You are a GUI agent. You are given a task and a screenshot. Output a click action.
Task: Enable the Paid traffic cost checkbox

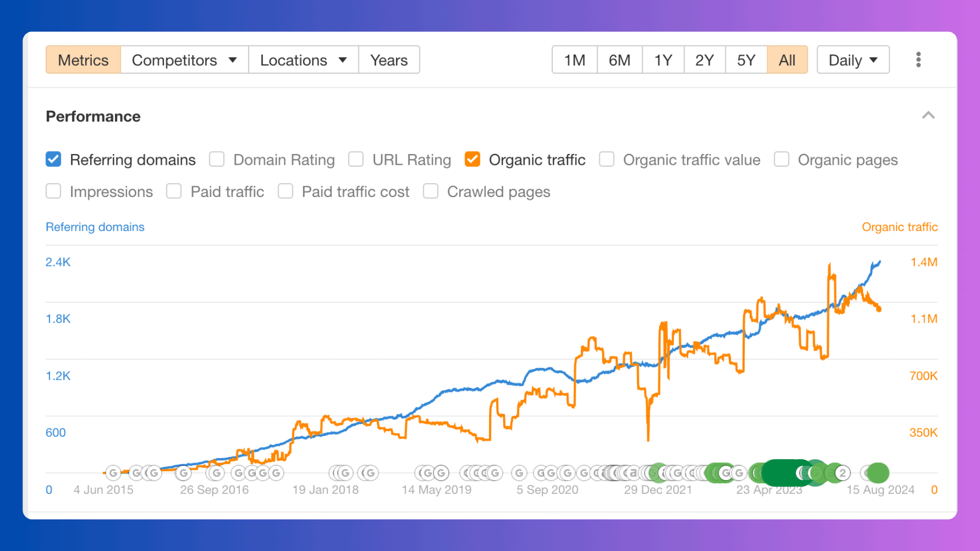285,191
